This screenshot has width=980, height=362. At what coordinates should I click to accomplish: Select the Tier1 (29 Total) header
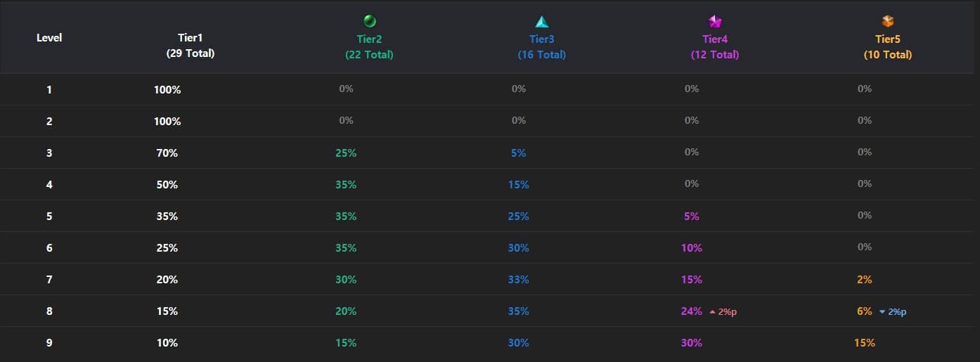point(191,46)
